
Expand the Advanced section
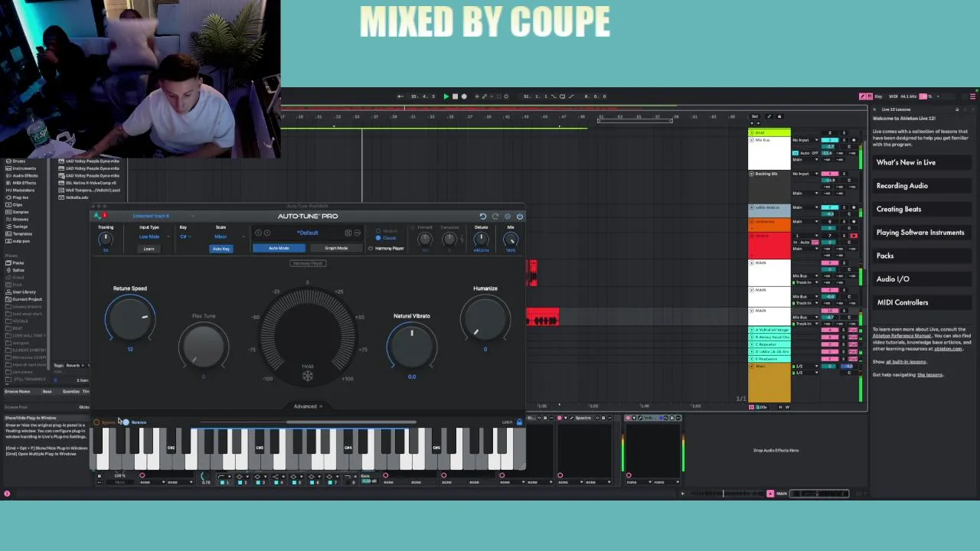point(308,406)
